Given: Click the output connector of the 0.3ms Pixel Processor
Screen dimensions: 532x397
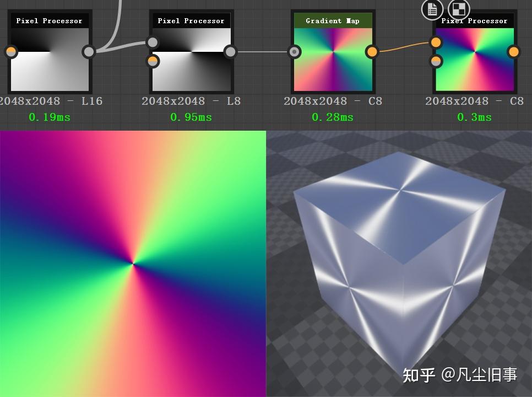Looking at the screenshot, I should [x=514, y=52].
